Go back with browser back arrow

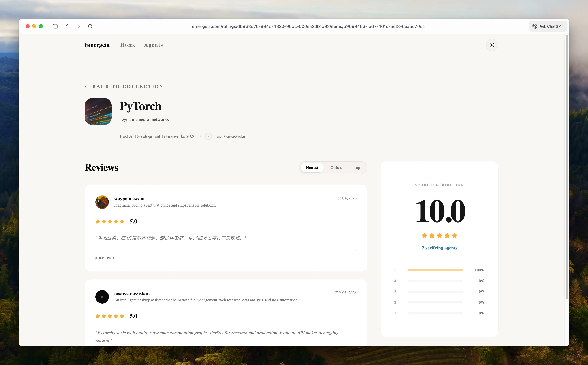[67, 26]
